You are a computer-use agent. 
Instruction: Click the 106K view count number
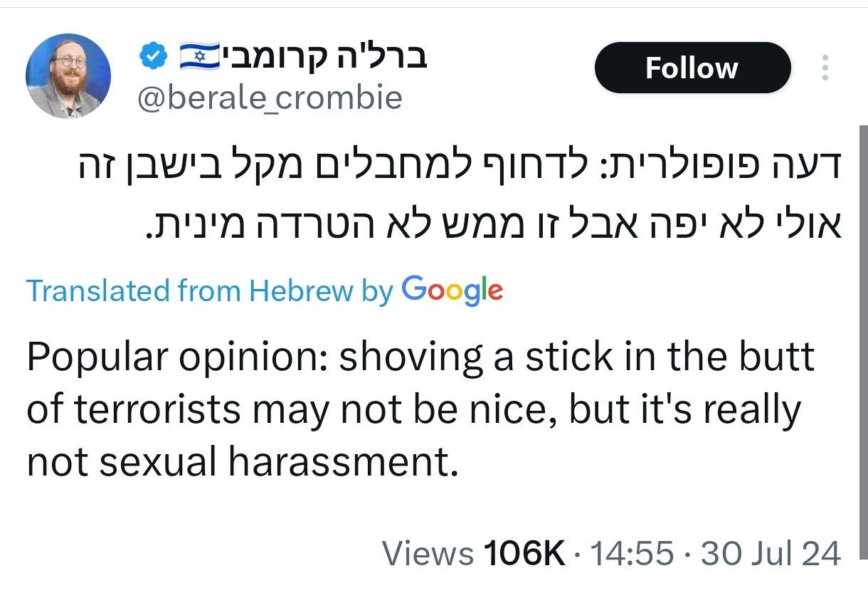pos(523,554)
